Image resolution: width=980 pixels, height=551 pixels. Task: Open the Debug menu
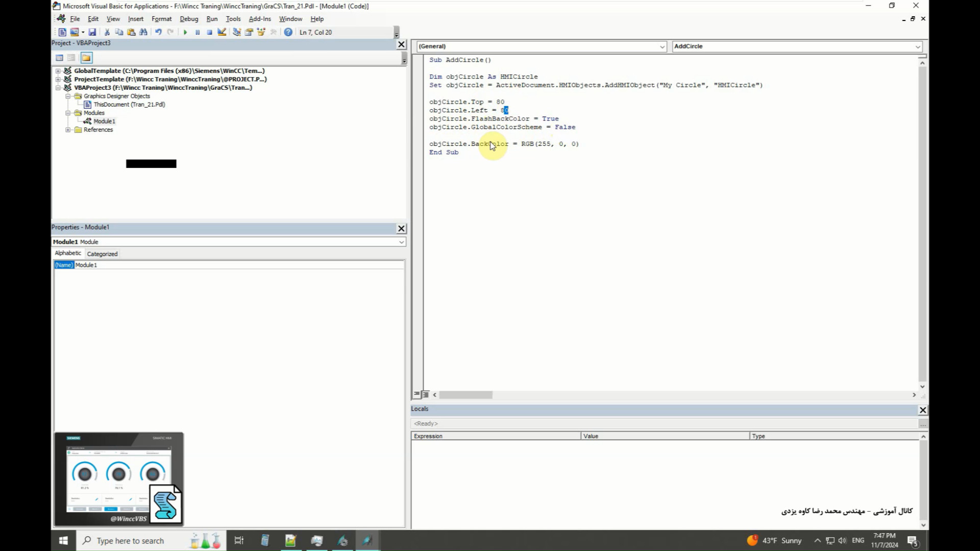(x=188, y=19)
